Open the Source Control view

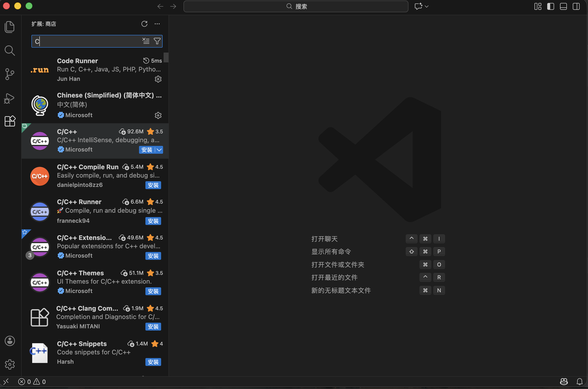10,74
